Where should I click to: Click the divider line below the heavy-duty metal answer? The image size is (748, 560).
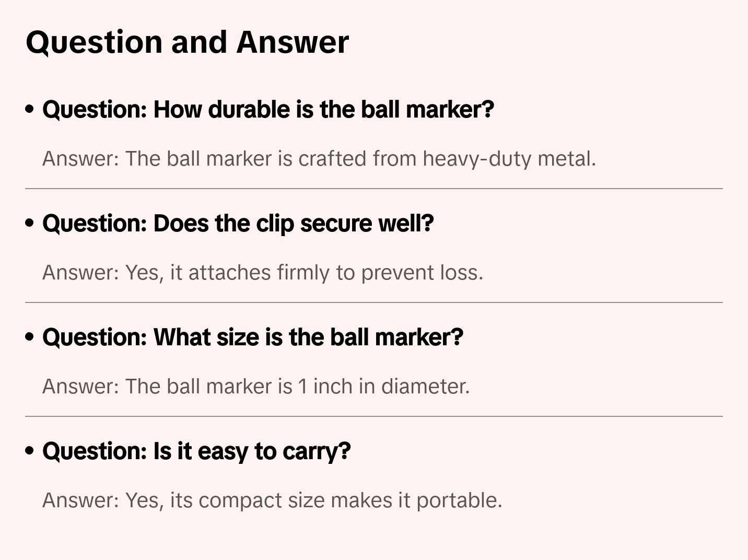374,189
